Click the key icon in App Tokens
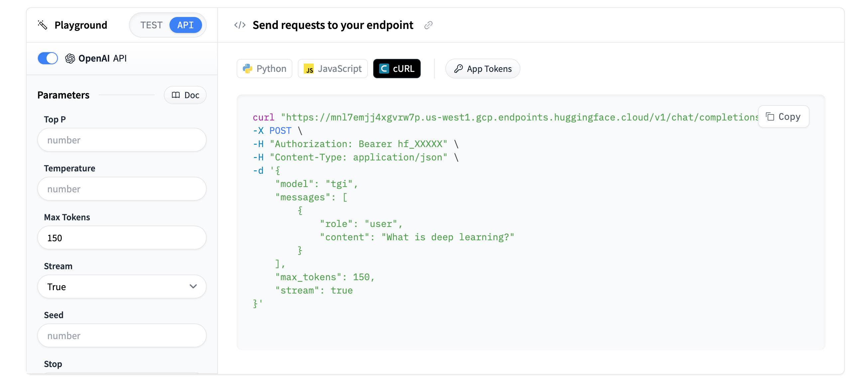868x392 pixels. click(x=458, y=69)
